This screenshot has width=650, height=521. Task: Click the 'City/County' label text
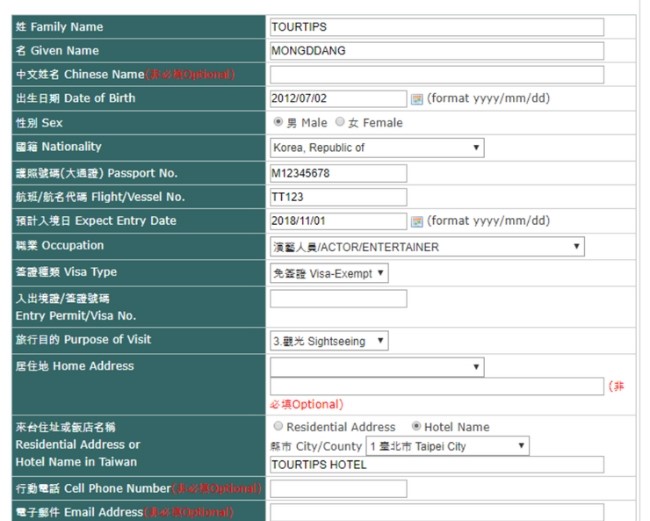(x=329, y=446)
